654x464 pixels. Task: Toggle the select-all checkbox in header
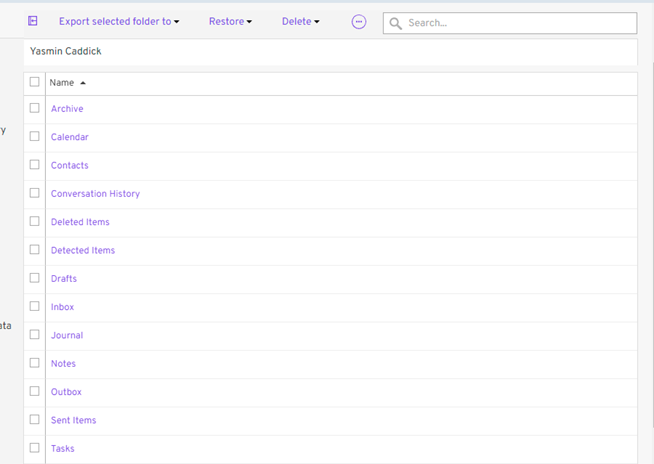[35, 82]
